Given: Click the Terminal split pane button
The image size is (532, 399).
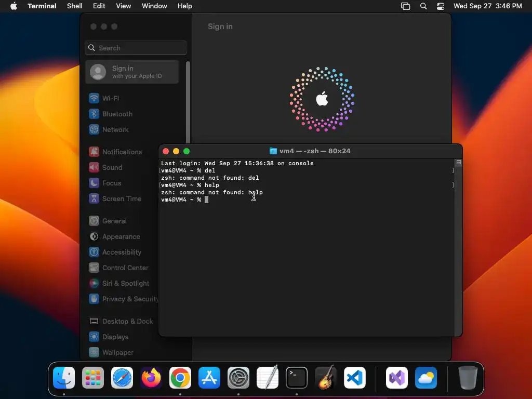Looking at the screenshot, I should coord(459,163).
